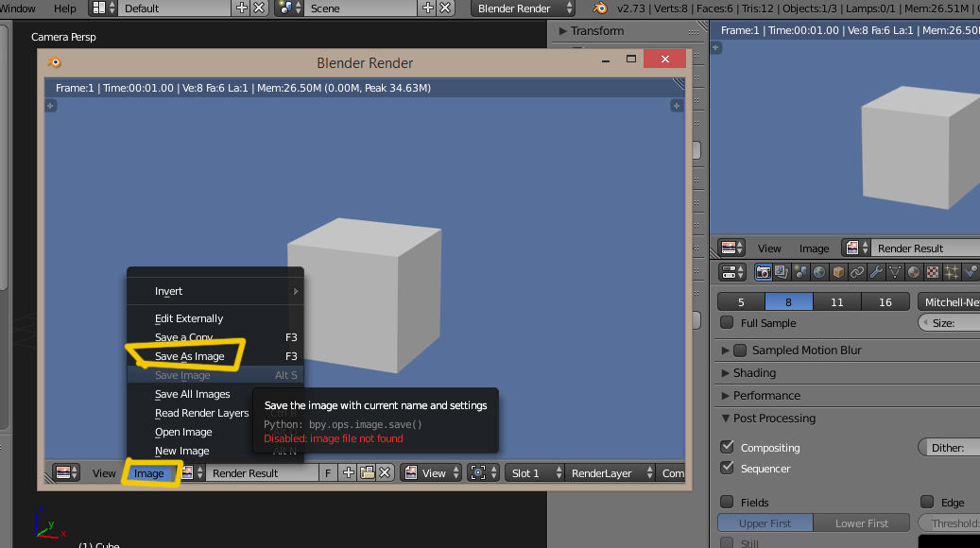Viewport: 980px width, 548px height.
Task: Click the Dither value field
Action: [949, 448]
